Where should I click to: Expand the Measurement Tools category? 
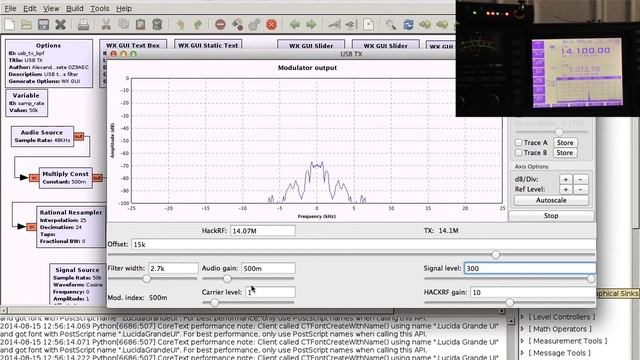pyautogui.click(x=522, y=340)
